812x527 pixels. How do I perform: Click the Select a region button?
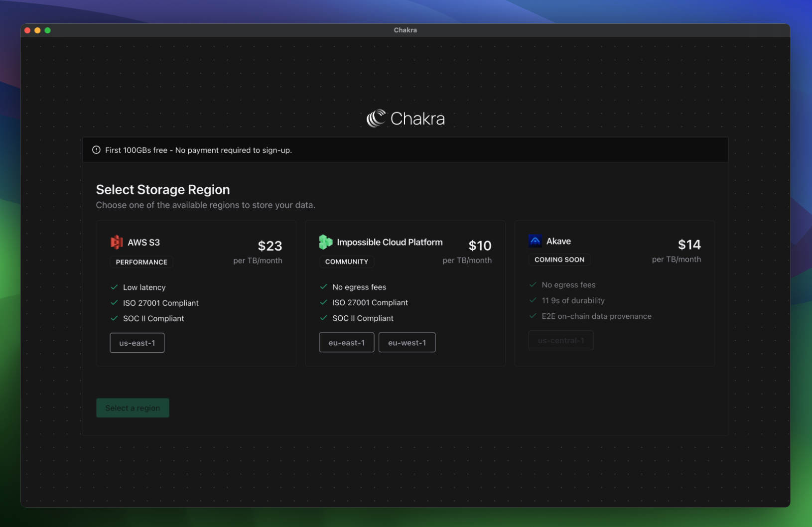click(x=133, y=408)
